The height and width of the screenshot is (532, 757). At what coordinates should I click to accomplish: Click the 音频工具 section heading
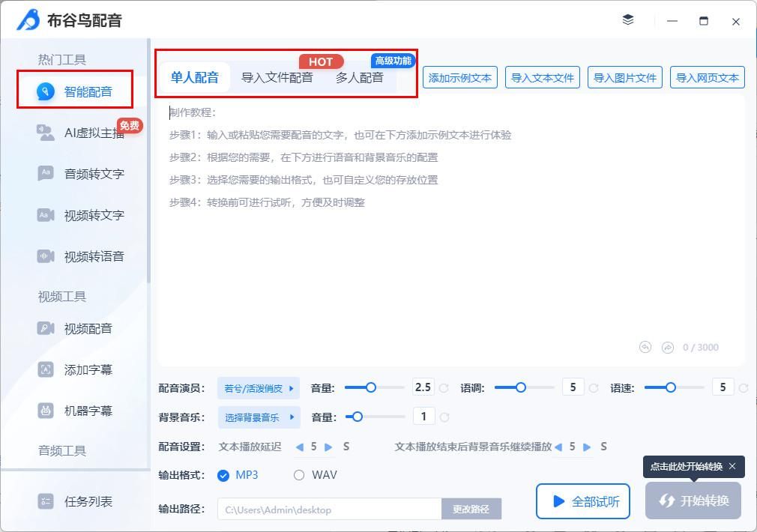coord(61,451)
